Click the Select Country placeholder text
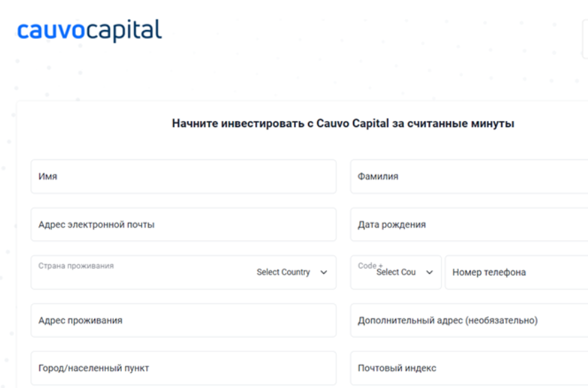 (283, 273)
